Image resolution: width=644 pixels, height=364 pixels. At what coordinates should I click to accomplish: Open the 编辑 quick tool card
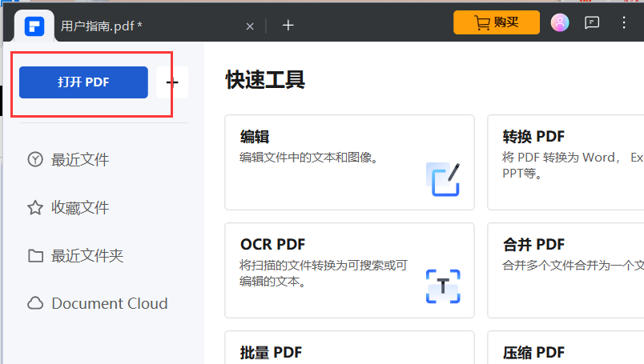coord(349,162)
